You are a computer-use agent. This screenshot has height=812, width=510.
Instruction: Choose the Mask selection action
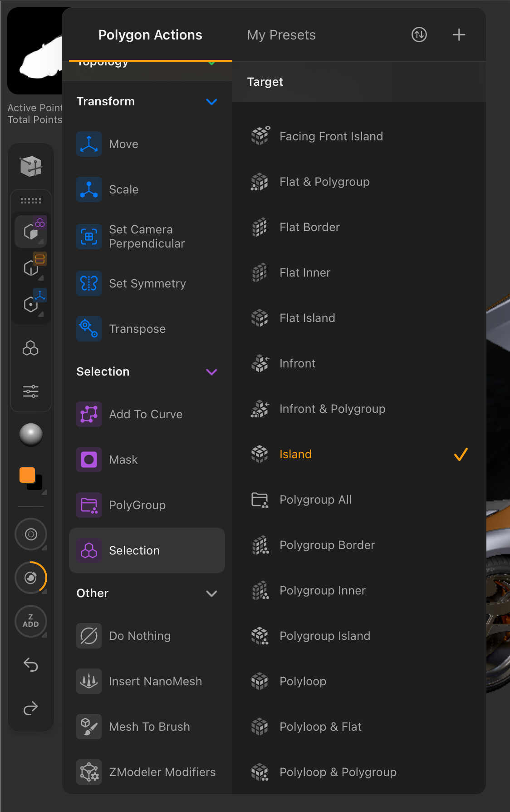click(147, 460)
